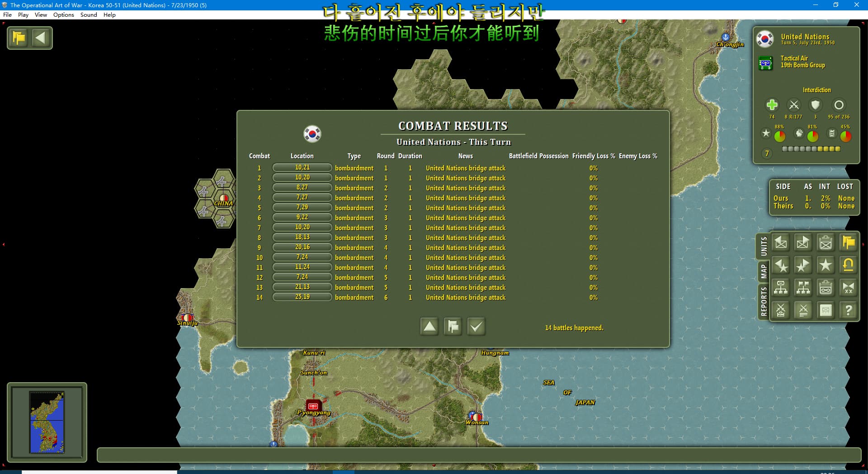Jump to combat 2 location 10,20
The height and width of the screenshot is (474, 868).
tap(302, 178)
